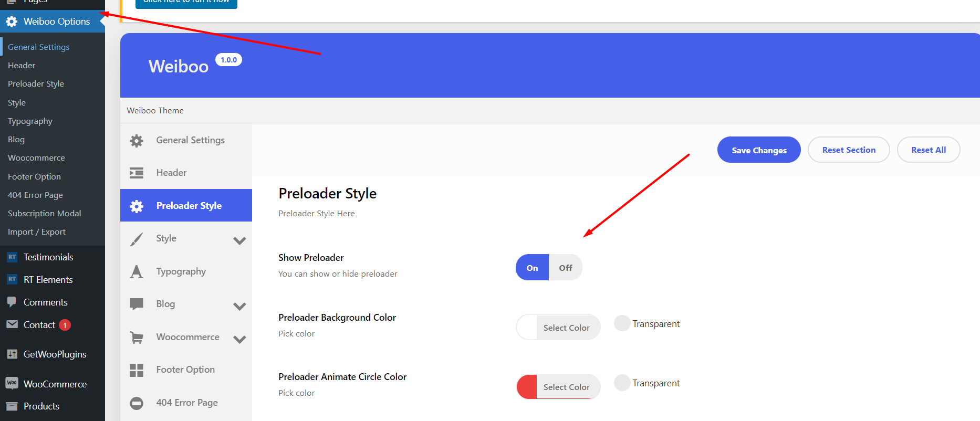Click the Reset All button
This screenshot has height=421, width=980.
click(929, 150)
